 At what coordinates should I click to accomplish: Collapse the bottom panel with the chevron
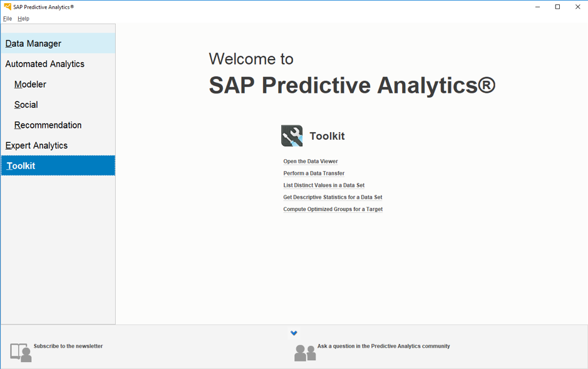[294, 333]
